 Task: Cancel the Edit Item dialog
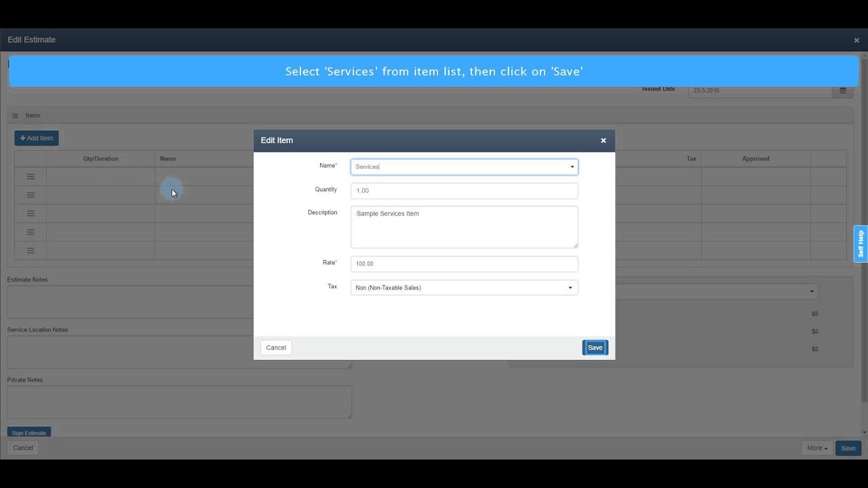pos(276,348)
